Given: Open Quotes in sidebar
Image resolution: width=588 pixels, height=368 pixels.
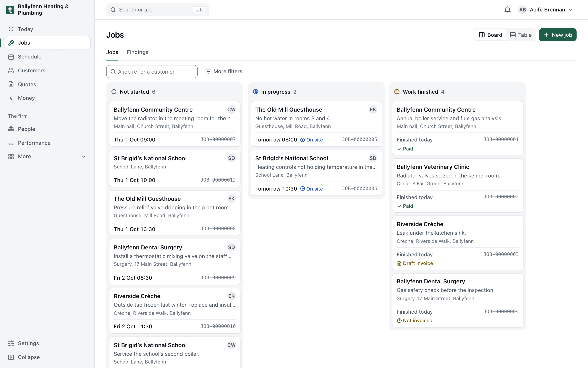Looking at the screenshot, I should pos(47,84).
